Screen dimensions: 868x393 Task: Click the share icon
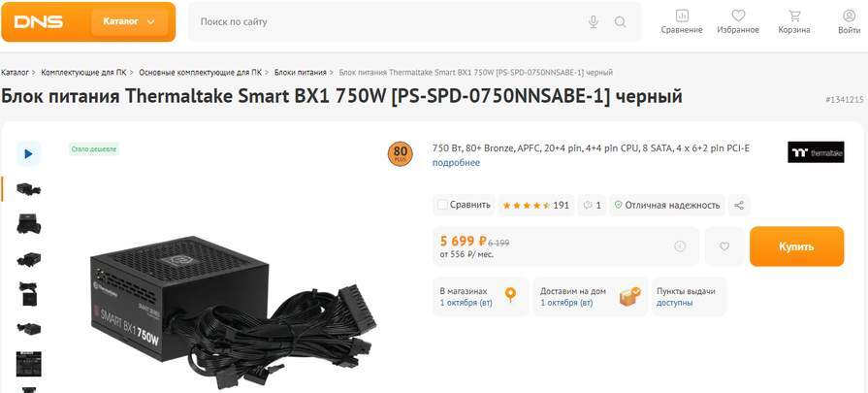point(739,206)
